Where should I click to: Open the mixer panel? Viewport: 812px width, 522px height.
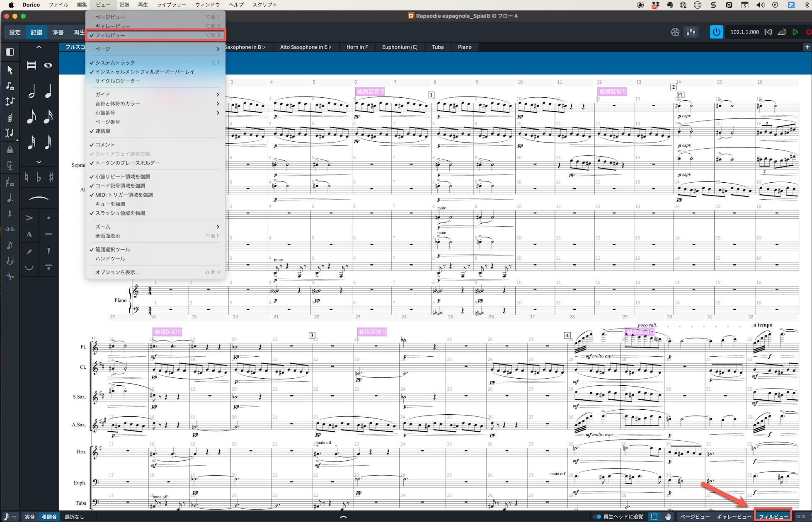691,32
